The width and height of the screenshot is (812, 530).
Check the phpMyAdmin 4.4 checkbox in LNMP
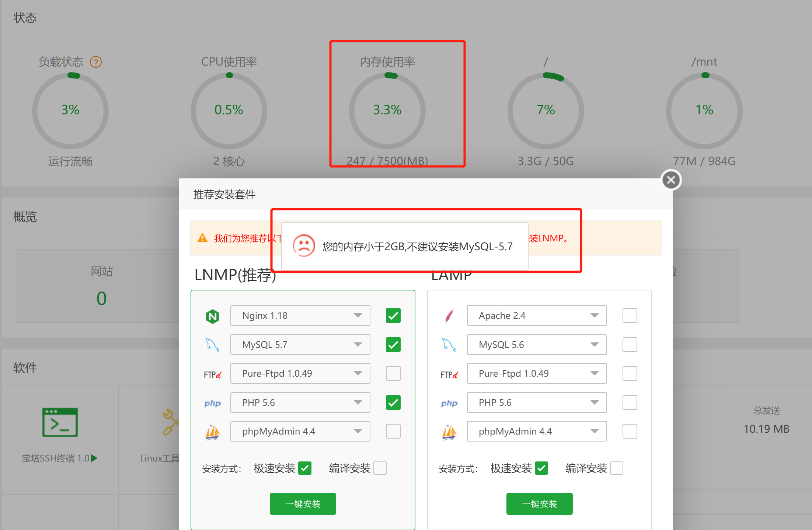click(393, 431)
